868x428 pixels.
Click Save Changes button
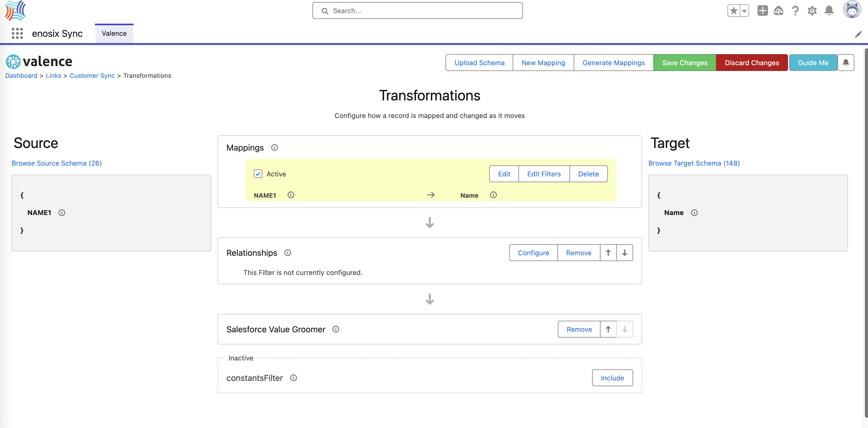point(685,63)
